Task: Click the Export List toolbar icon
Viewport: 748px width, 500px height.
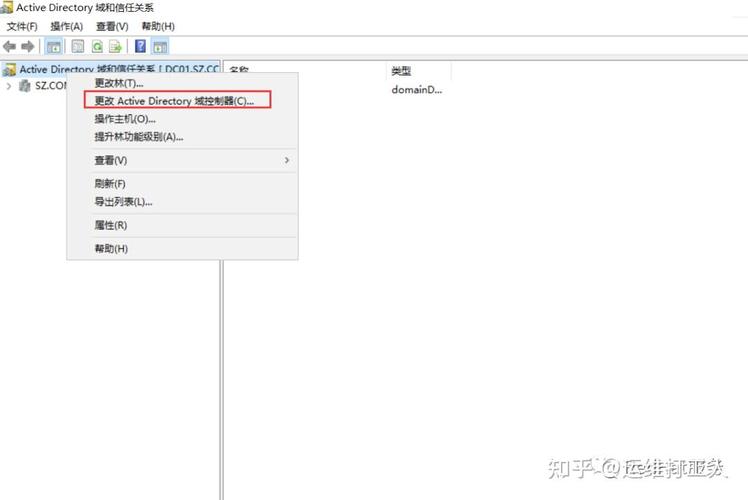Action: click(x=115, y=46)
